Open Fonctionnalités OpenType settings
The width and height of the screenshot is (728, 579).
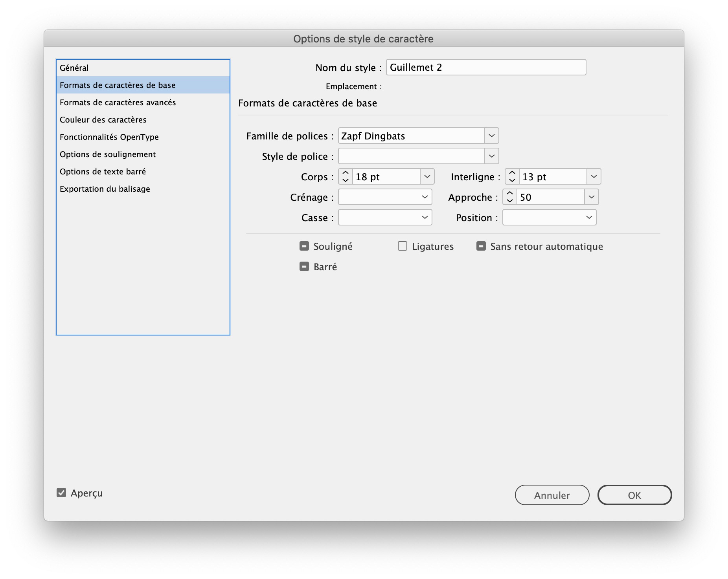click(109, 137)
